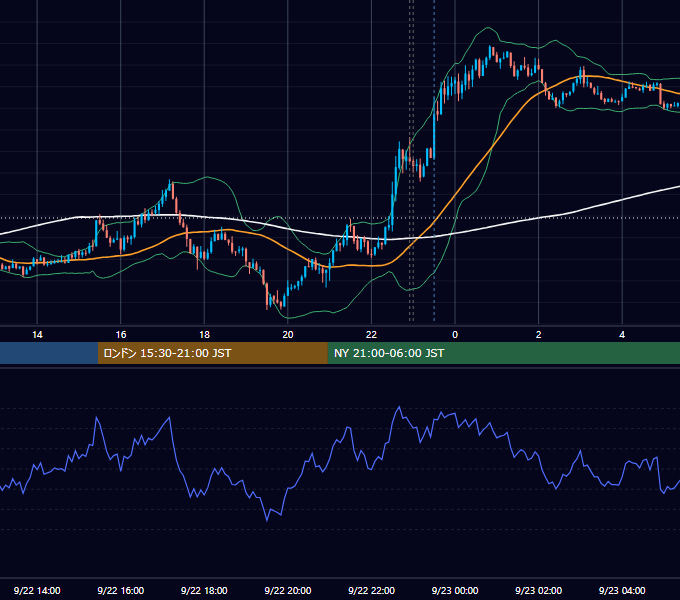Click the 9/23 02:00 time label
680x600 pixels.
538,590
